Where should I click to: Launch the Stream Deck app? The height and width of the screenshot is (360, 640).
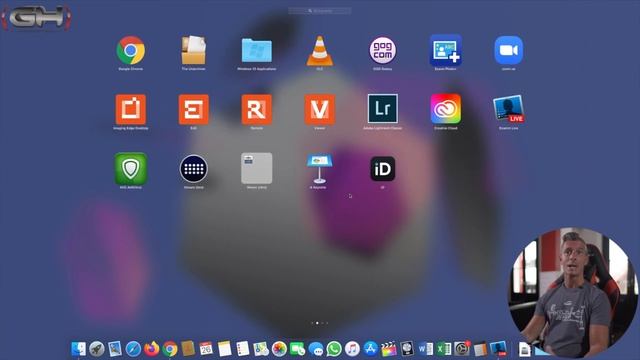[193, 169]
